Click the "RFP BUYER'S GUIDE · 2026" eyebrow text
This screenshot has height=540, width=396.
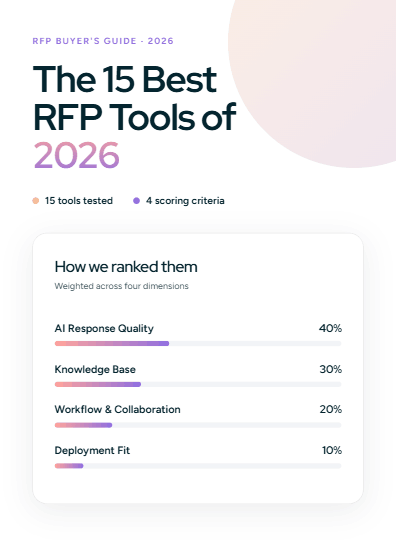pos(103,41)
